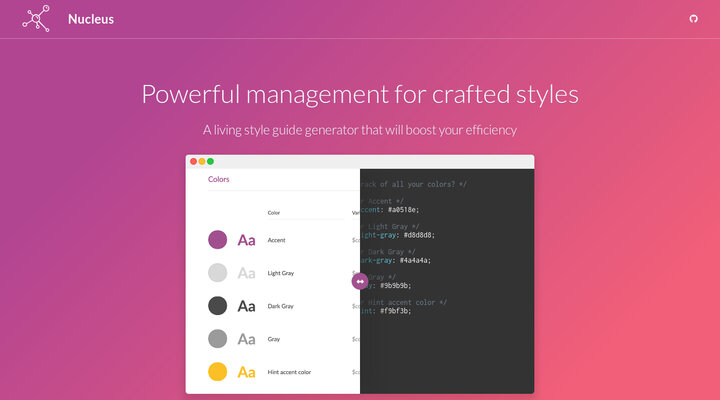Click the '#d8d8d8' code value

click(x=418, y=235)
